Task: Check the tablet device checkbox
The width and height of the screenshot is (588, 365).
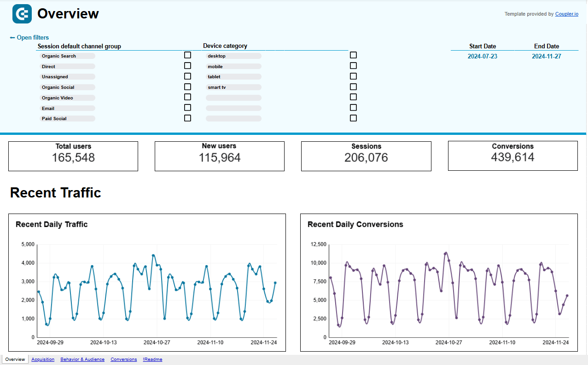Action: point(353,76)
